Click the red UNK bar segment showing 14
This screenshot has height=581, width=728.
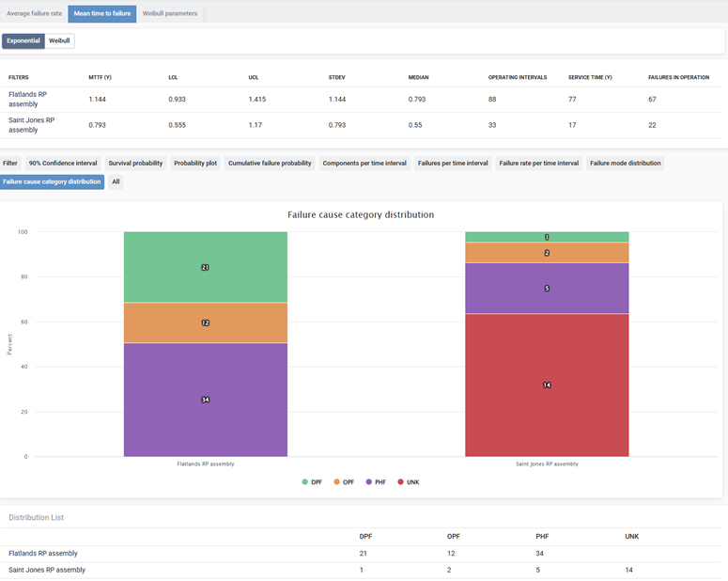coord(547,385)
